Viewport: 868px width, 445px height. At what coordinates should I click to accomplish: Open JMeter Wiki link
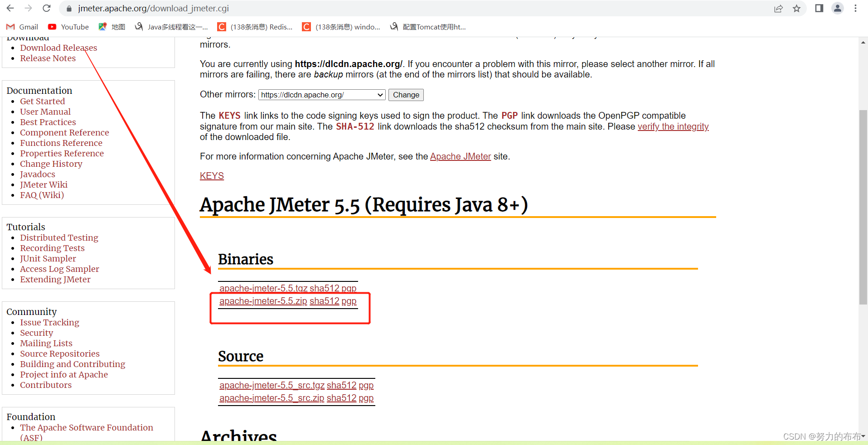coord(44,184)
